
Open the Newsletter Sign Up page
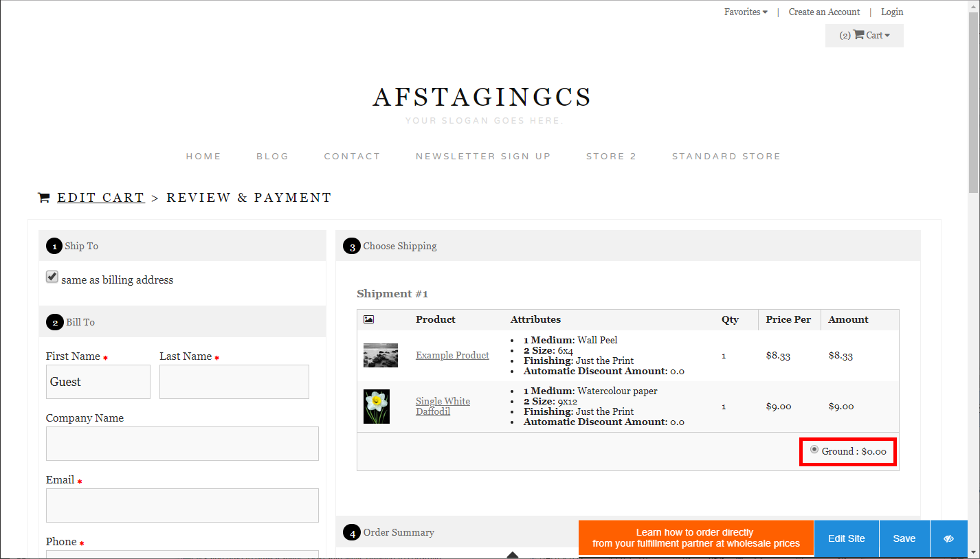click(483, 157)
